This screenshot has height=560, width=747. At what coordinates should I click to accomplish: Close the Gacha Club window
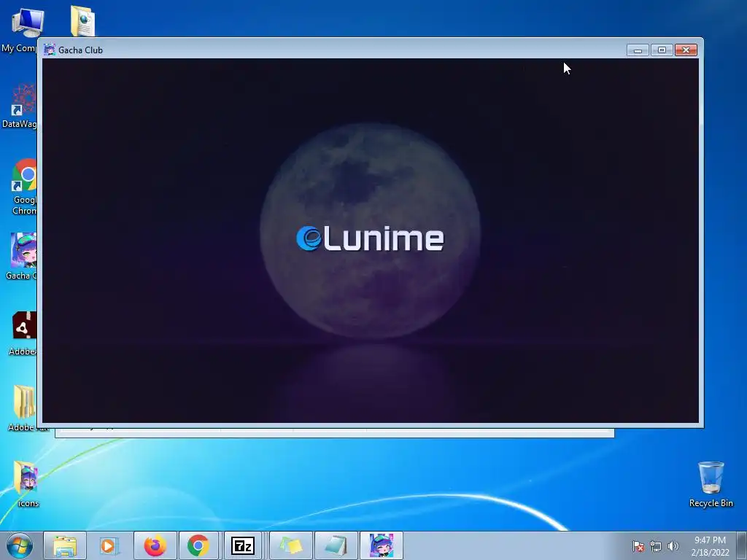tap(686, 50)
